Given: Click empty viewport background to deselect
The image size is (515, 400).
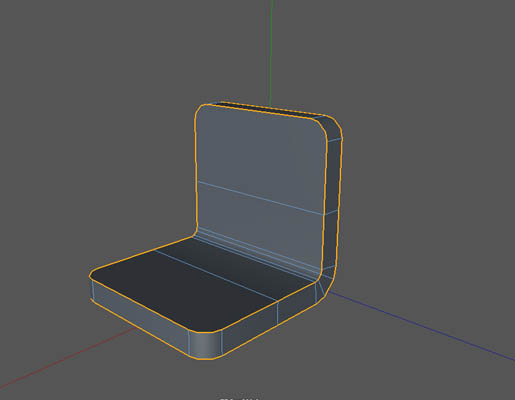Looking at the screenshot, I should [83, 100].
